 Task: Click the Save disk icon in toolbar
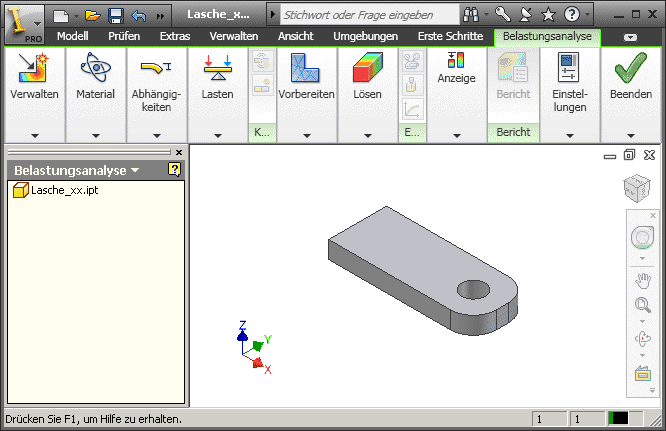coord(115,15)
